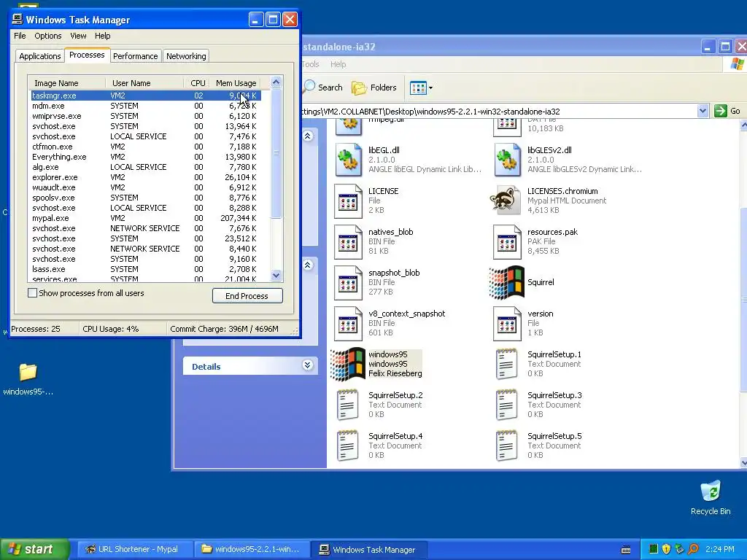Switch to URL Shortener - Mypal taskbar button
This screenshot has height=560, width=747.
click(x=135, y=549)
